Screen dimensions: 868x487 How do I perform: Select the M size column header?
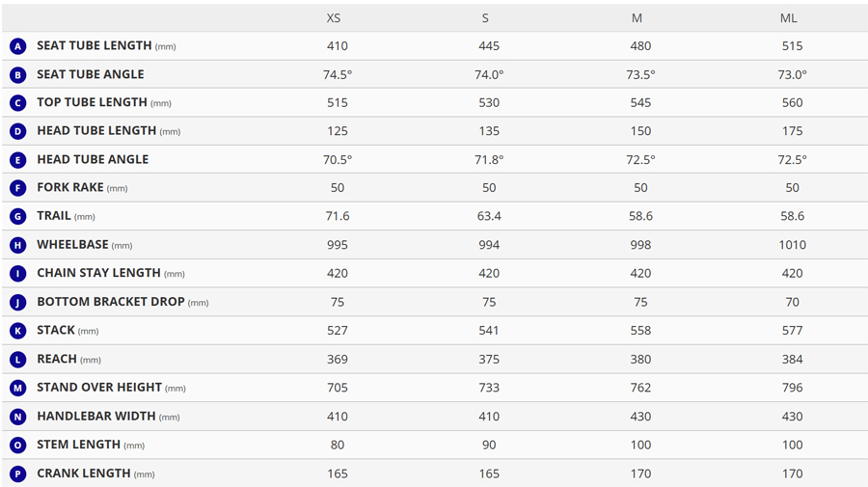637,18
